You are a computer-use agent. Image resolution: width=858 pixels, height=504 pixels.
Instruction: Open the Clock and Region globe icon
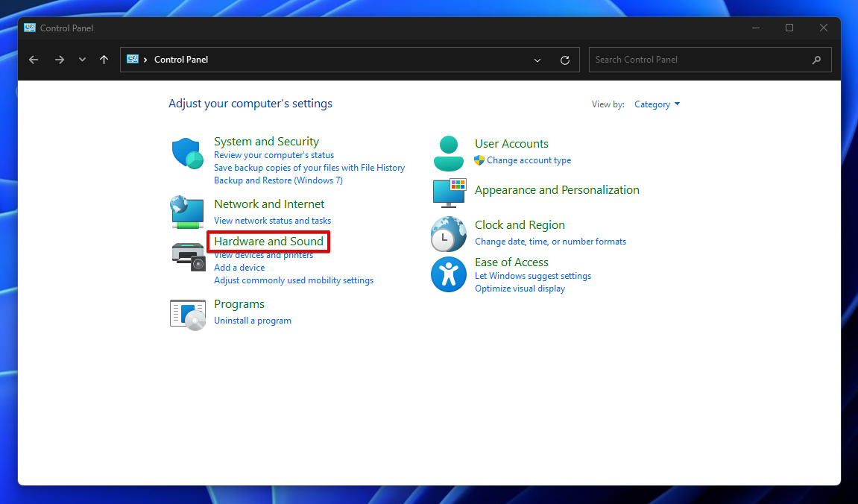coord(449,234)
